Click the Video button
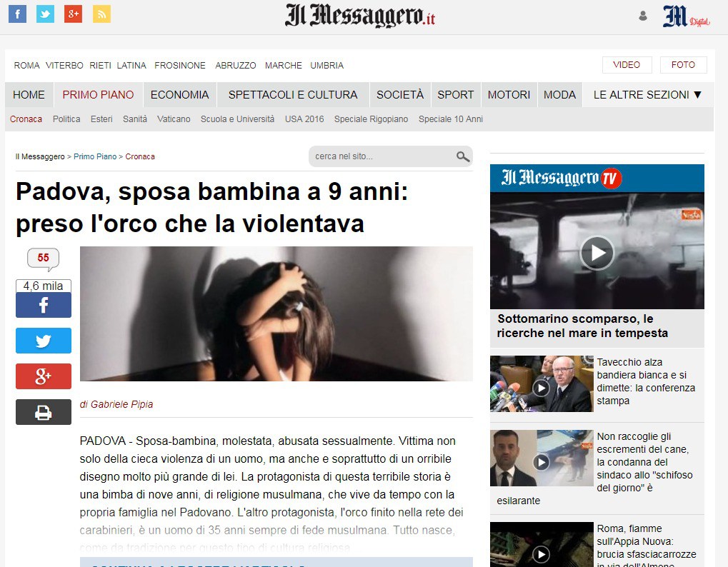 627,65
